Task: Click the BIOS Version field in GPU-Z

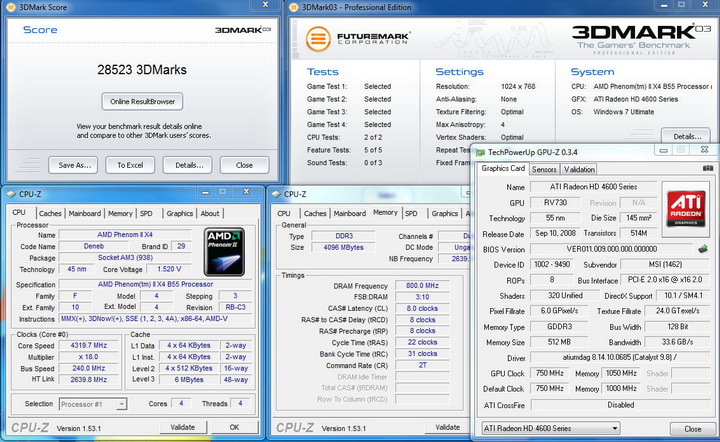Action: (x=612, y=249)
